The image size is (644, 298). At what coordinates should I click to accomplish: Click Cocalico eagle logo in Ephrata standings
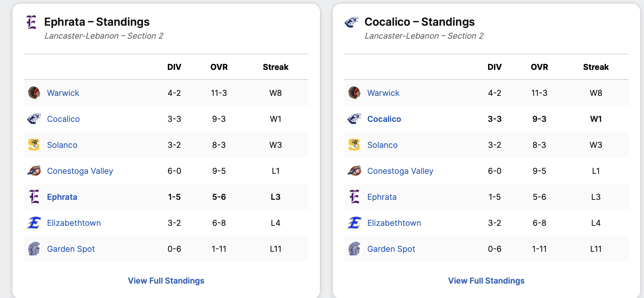(x=34, y=119)
